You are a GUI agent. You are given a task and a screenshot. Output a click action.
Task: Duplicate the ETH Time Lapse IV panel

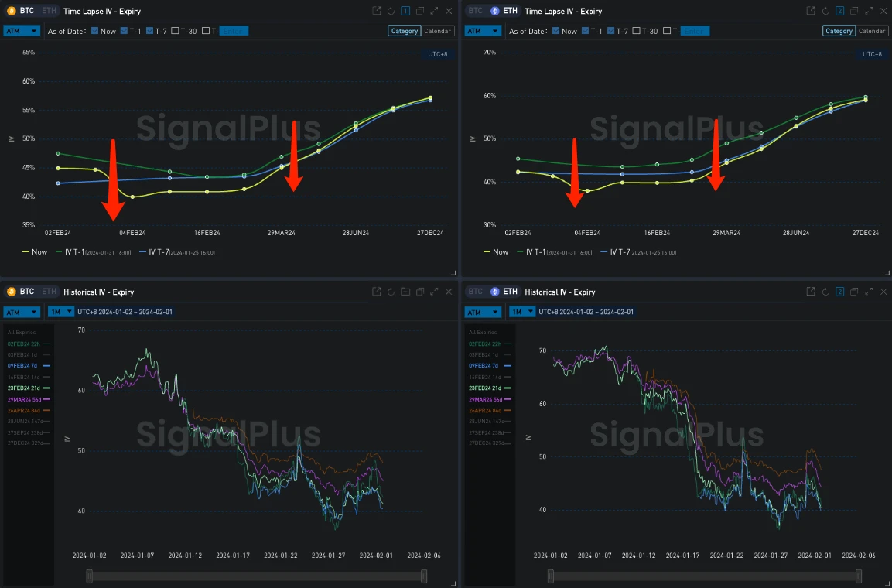pyautogui.click(x=854, y=11)
